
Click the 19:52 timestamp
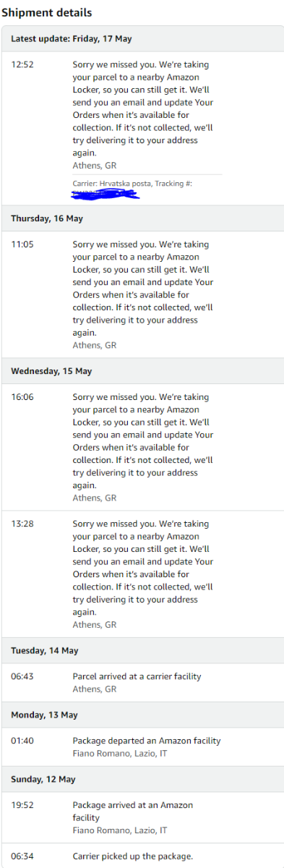tap(22, 805)
